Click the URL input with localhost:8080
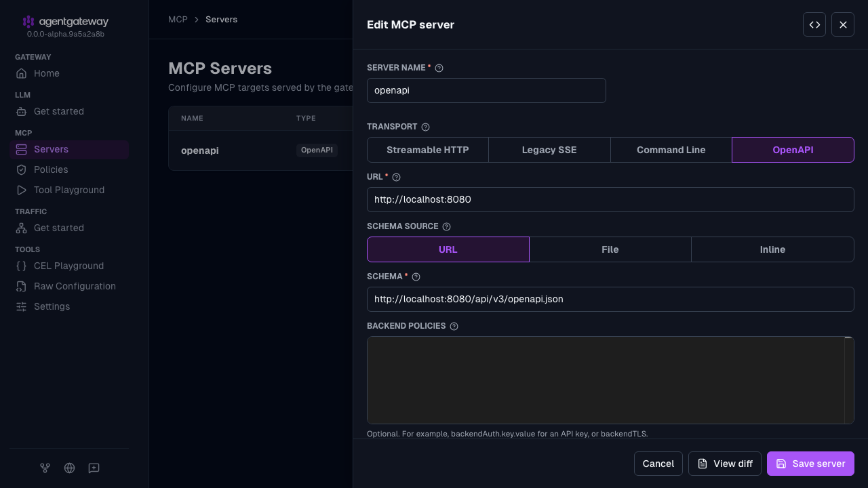Screen dimensions: 868x488 coord(610,199)
